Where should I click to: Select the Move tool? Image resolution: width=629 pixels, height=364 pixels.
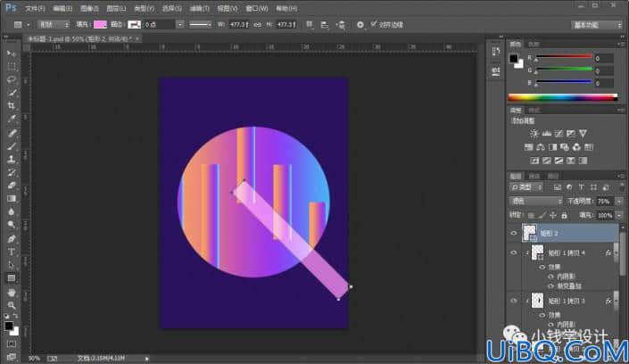click(12, 54)
